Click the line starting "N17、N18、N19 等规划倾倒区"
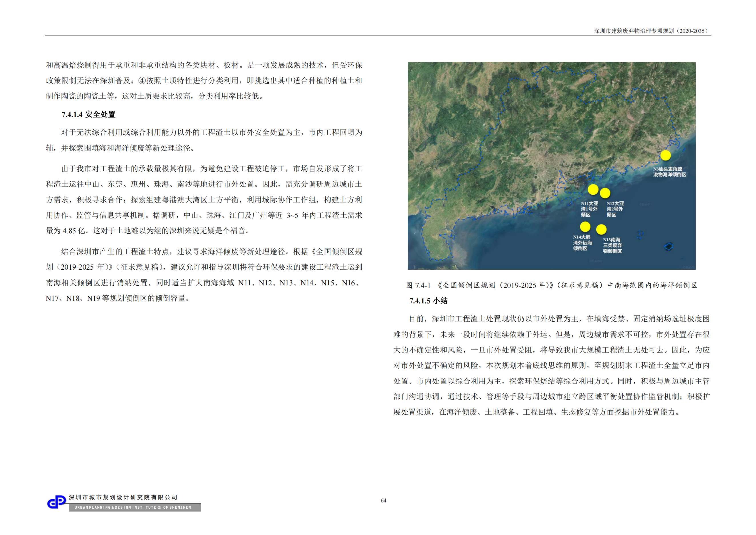756x535 pixels. click(x=118, y=298)
